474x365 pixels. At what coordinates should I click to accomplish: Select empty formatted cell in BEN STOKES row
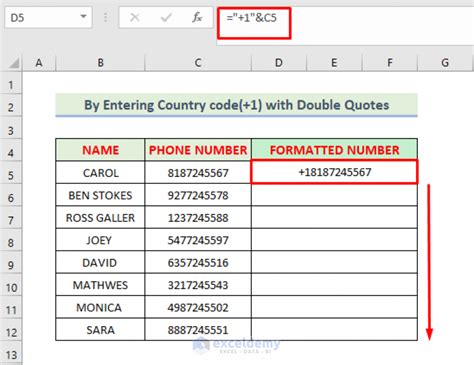click(334, 195)
